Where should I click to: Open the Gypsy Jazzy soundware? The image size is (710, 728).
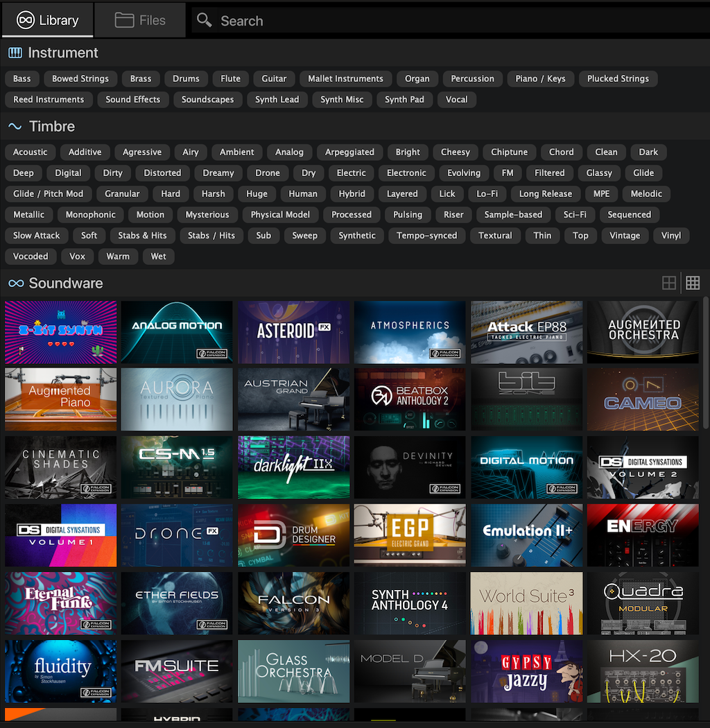tap(526, 671)
